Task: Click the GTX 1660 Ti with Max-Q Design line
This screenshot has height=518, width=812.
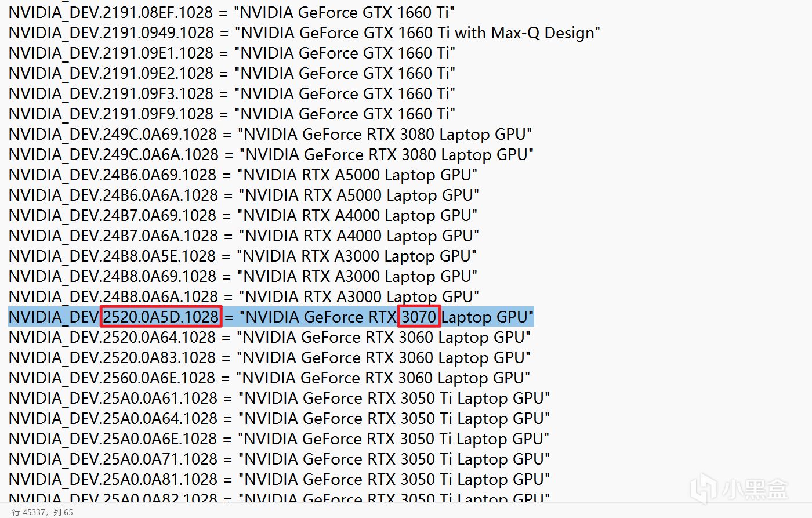Action: 304,32
